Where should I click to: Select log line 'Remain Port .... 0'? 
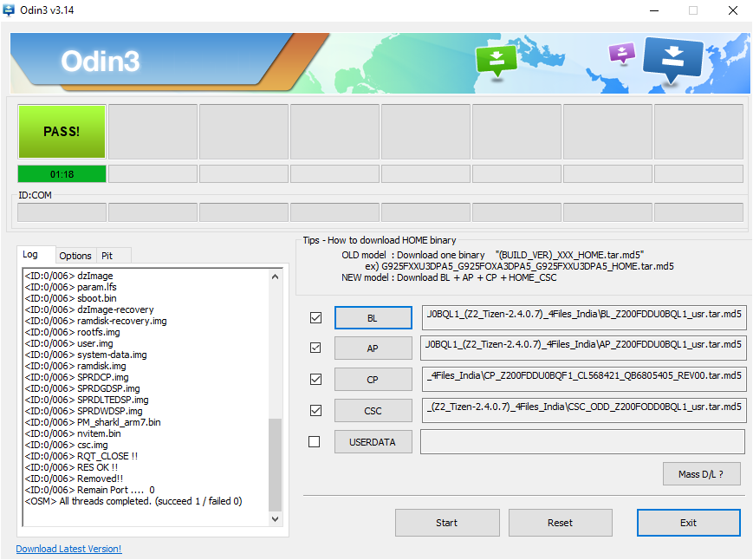click(90, 490)
